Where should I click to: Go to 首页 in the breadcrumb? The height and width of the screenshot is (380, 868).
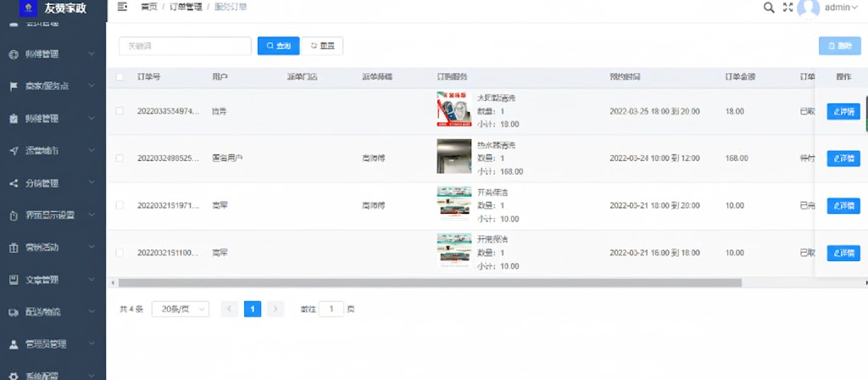tap(148, 7)
